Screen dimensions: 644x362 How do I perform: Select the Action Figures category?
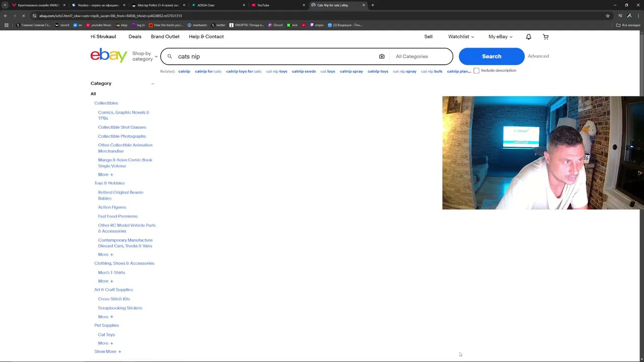coord(112,207)
